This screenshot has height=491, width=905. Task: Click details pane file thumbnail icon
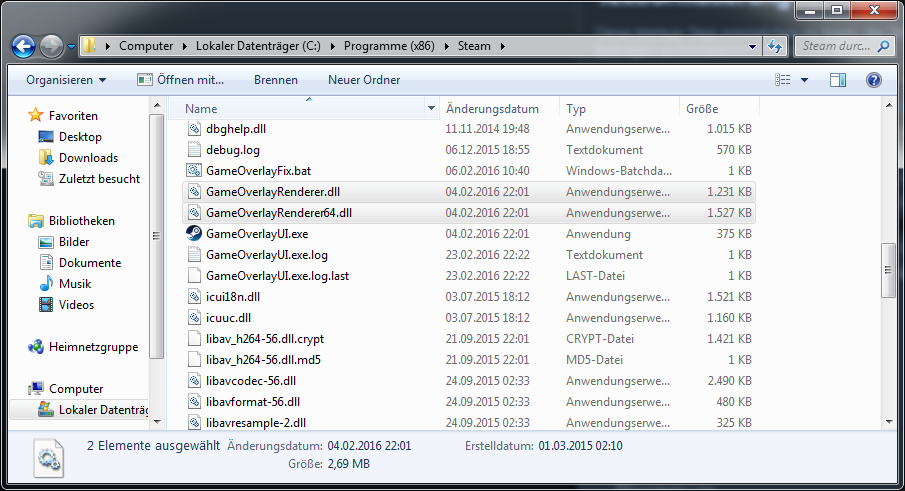pyautogui.click(x=48, y=458)
